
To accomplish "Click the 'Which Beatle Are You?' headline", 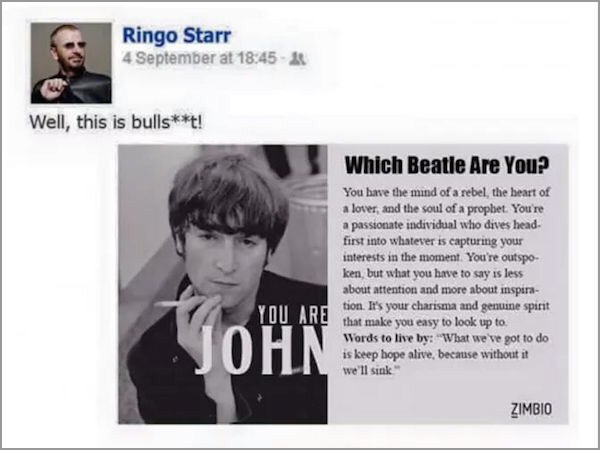I will [447, 165].
